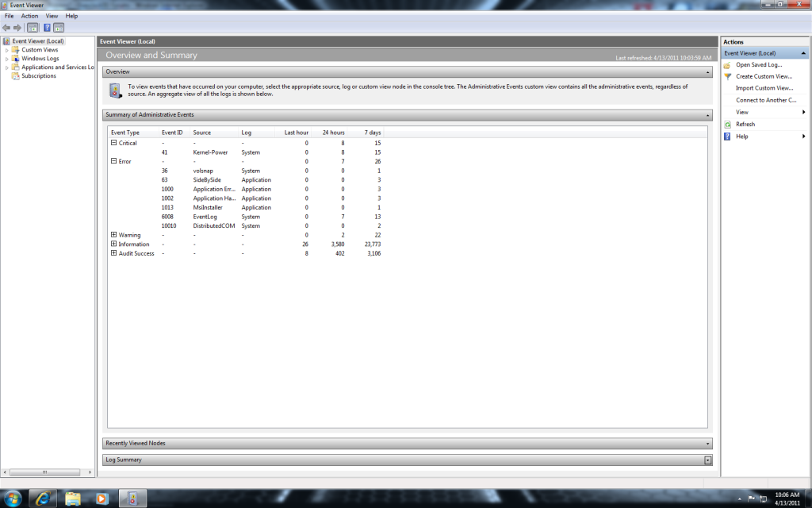This screenshot has height=508, width=812.
Task: Expand the Information event type group
Action: coord(113,244)
